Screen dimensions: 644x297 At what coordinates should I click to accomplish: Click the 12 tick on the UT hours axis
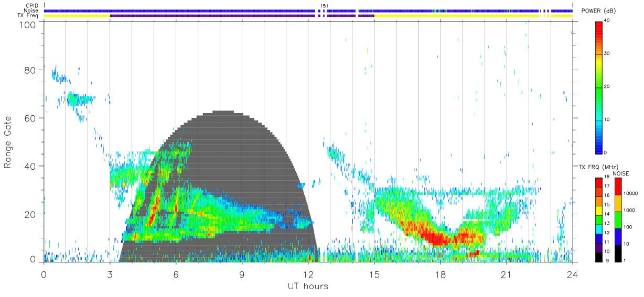pos(308,274)
